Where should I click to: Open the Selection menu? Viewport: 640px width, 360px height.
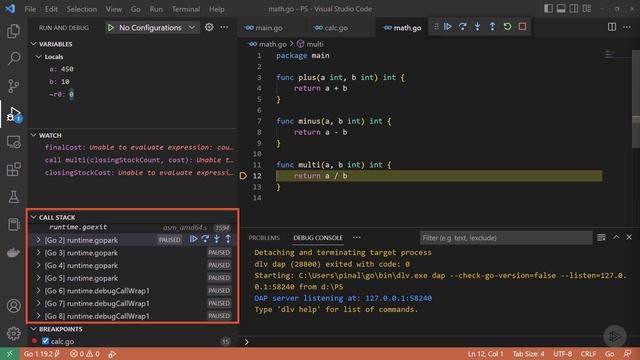[82, 9]
